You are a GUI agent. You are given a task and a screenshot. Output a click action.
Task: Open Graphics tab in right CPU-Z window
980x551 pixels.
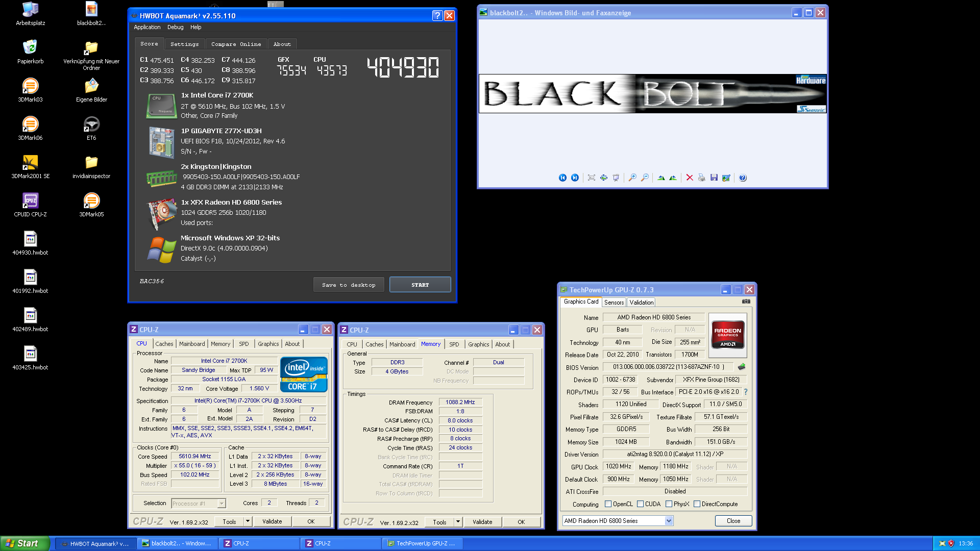(478, 344)
